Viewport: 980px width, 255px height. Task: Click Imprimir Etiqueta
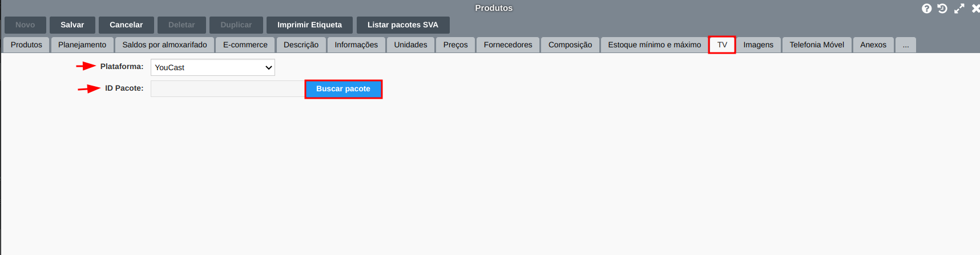tap(309, 25)
